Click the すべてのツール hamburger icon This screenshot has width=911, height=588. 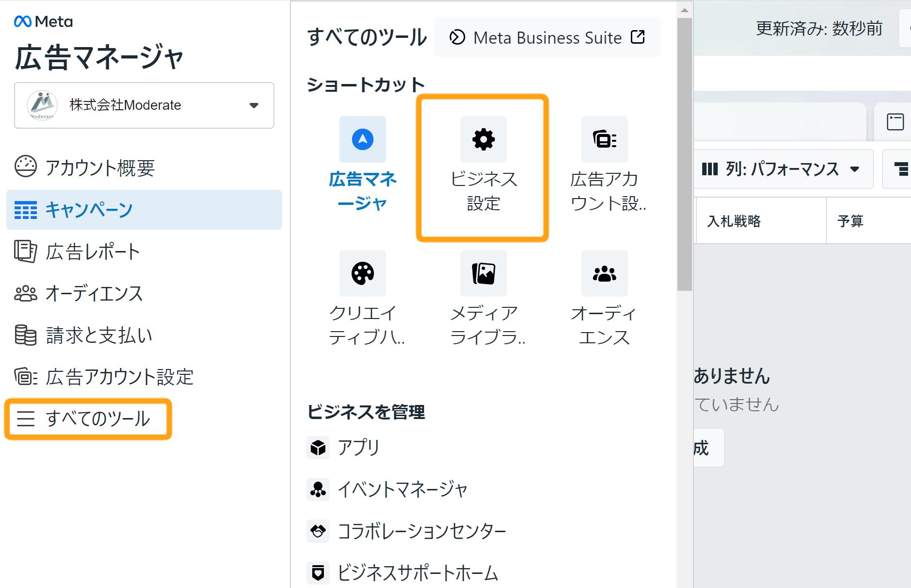(x=26, y=419)
